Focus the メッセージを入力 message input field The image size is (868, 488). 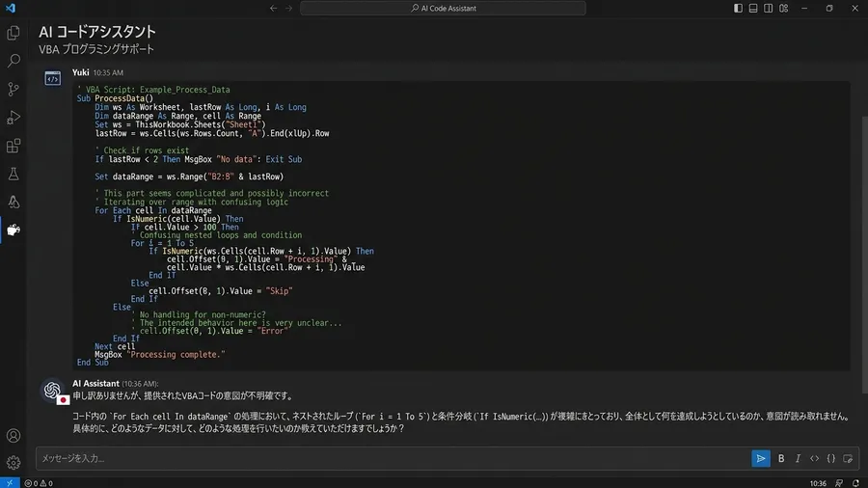click(393, 458)
